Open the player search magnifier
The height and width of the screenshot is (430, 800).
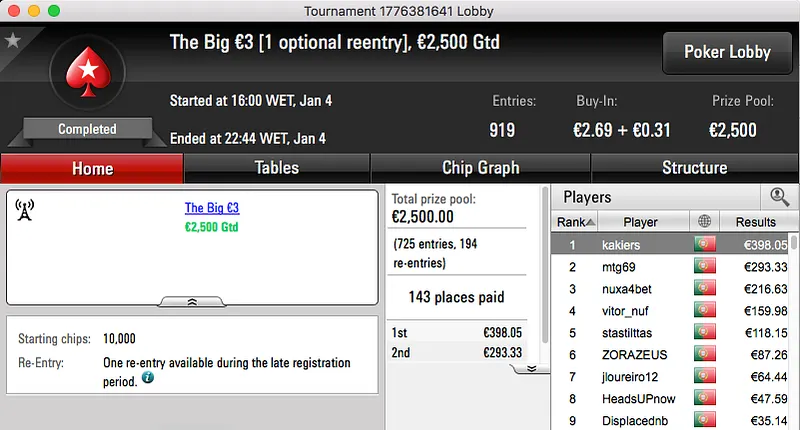click(779, 197)
